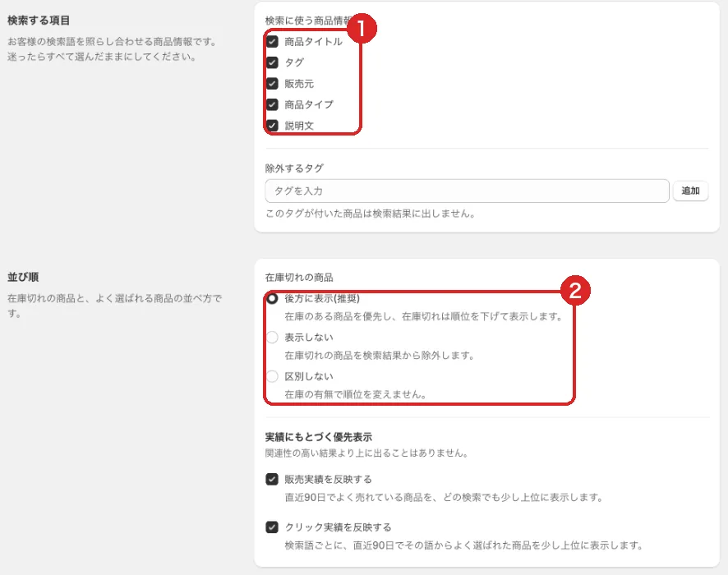Click description 在庫の有無で順位を変えません。

coord(356,395)
